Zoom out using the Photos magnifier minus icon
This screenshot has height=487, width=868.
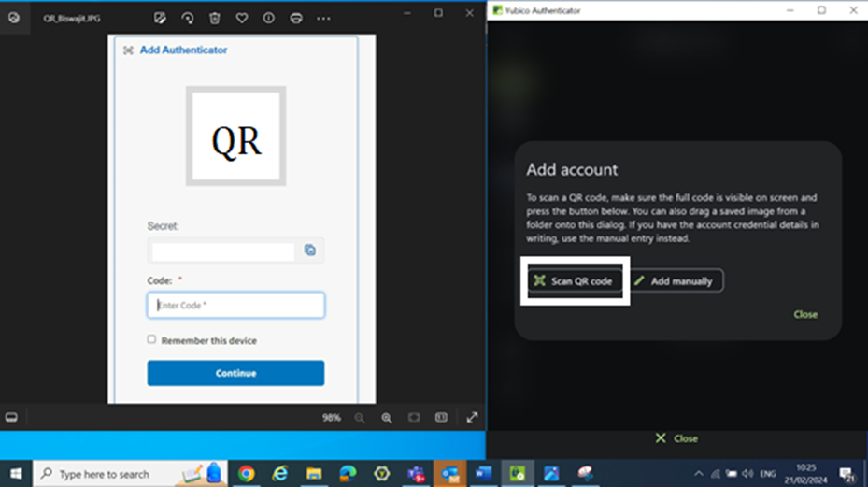[360, 418]
